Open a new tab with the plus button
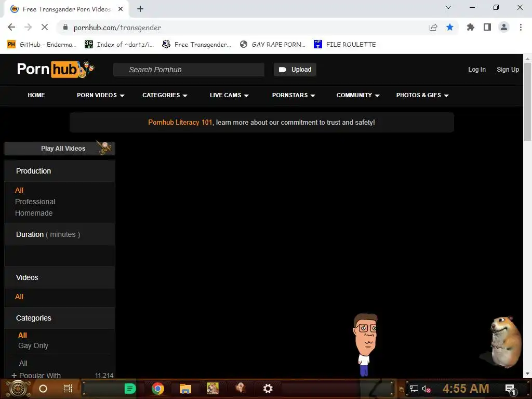 point(140,9)
